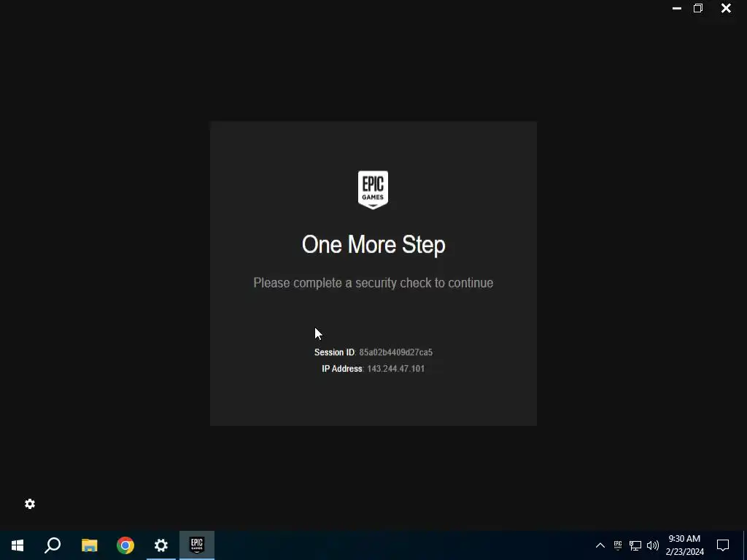The image size is (747, 560).
Task: Click the Epic Games logo in dialog
Action: 373,190
